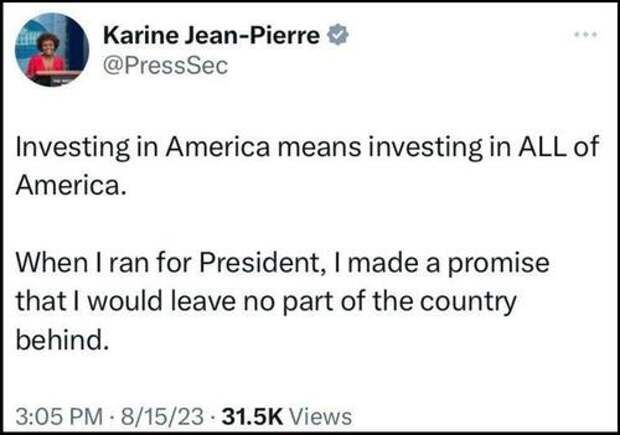
Task: Click the "Investing in America means" first line
Action: pyautogui.click(x=307, y=148)
